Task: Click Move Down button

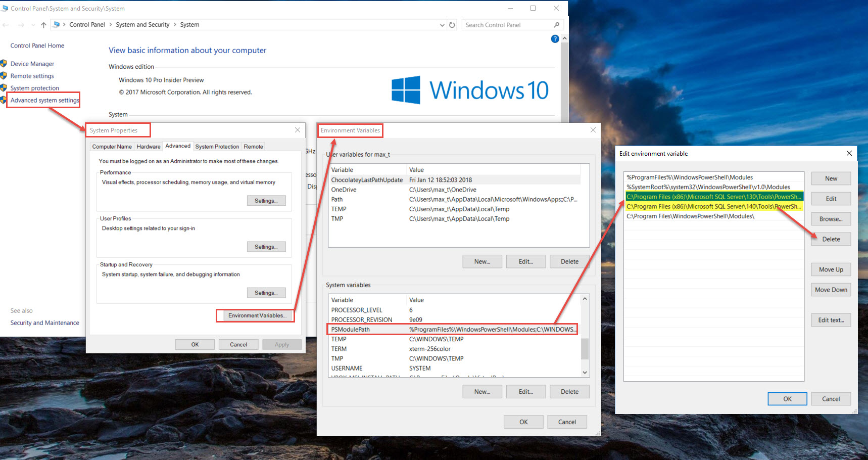Action: point(831,290)
